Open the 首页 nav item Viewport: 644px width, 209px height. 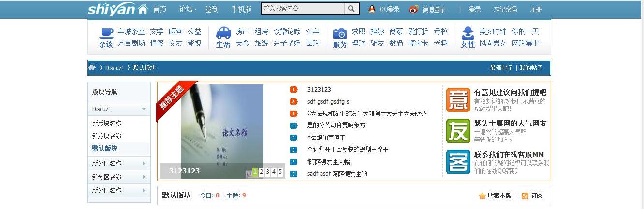160,9
